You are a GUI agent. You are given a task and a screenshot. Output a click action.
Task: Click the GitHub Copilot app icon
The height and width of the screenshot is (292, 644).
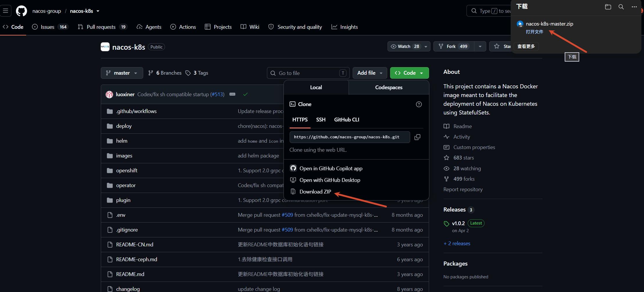click(x=293, y=168)
